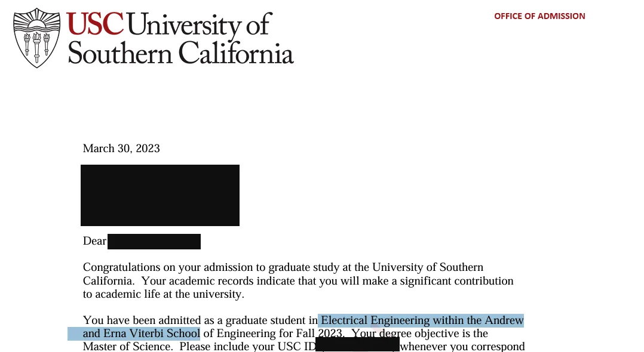Viewport: 644px width, 352px height.
Task: Click the large redacted address block
Action: [160, 195]
